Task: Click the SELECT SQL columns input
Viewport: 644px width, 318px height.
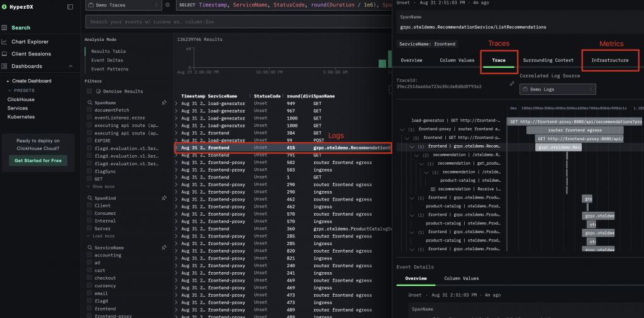Action: (284, 5)
